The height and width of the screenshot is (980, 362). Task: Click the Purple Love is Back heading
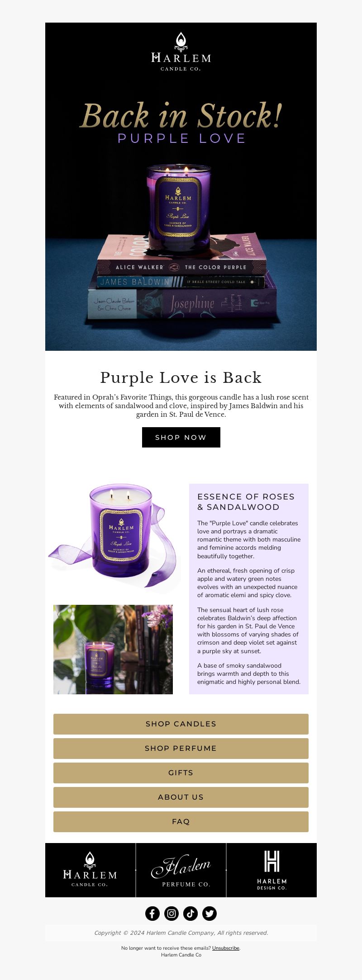(x=181, y=377)
